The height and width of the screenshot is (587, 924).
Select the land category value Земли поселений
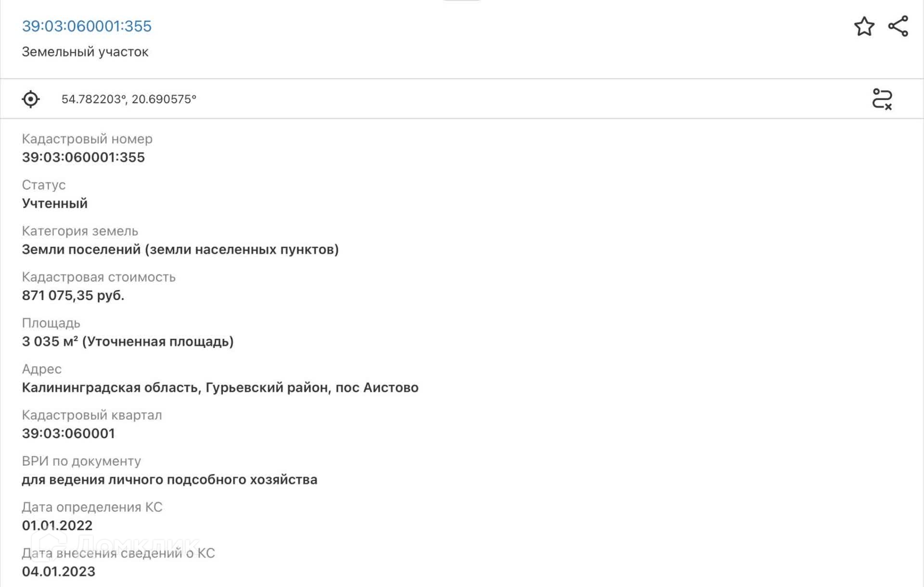tap(180, 250)
